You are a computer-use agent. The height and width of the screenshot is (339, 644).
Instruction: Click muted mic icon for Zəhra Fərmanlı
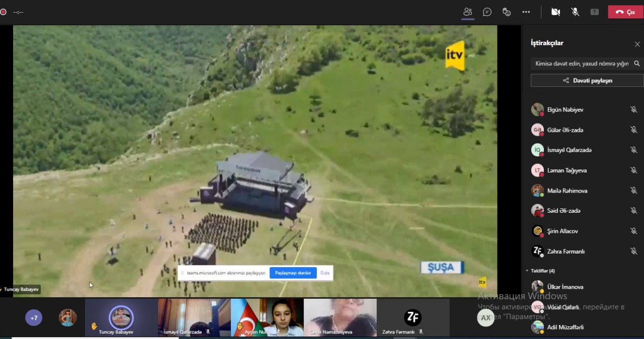click(x=633, y=251)
